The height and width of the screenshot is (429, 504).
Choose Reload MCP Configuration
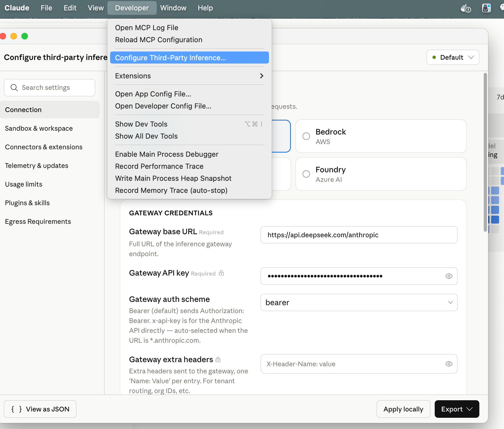pos(189,40)
